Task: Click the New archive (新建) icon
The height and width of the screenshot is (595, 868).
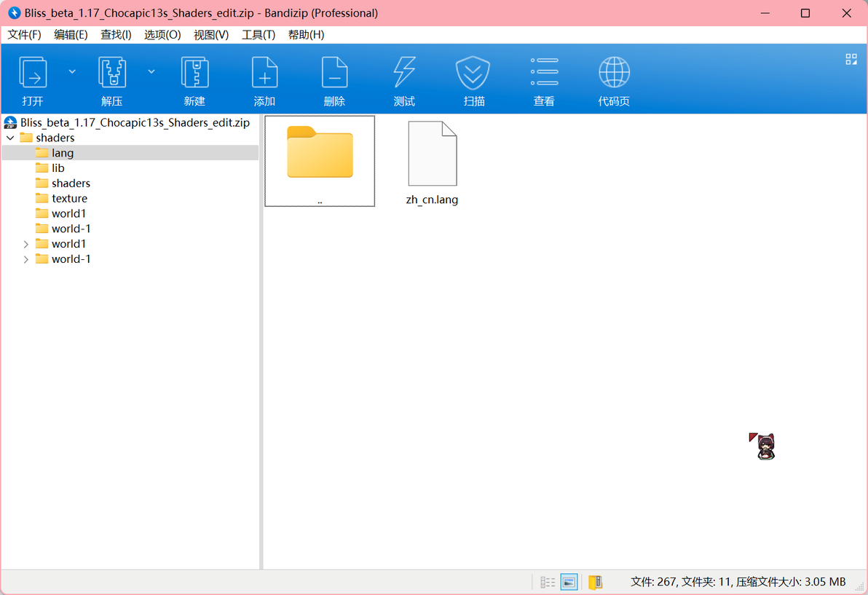Action: click(x=195, y=73)
